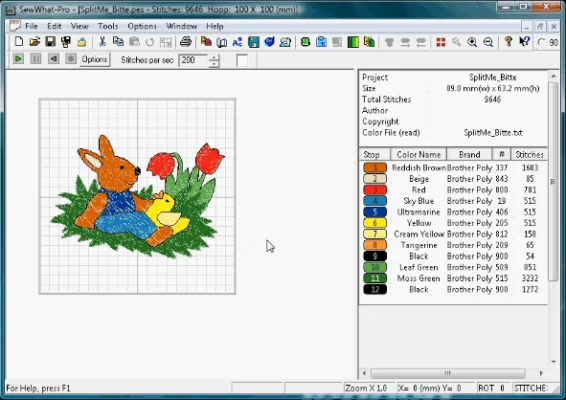Open a file with the folder icon
Screen dimensions: 566x400
coord(35,42)
